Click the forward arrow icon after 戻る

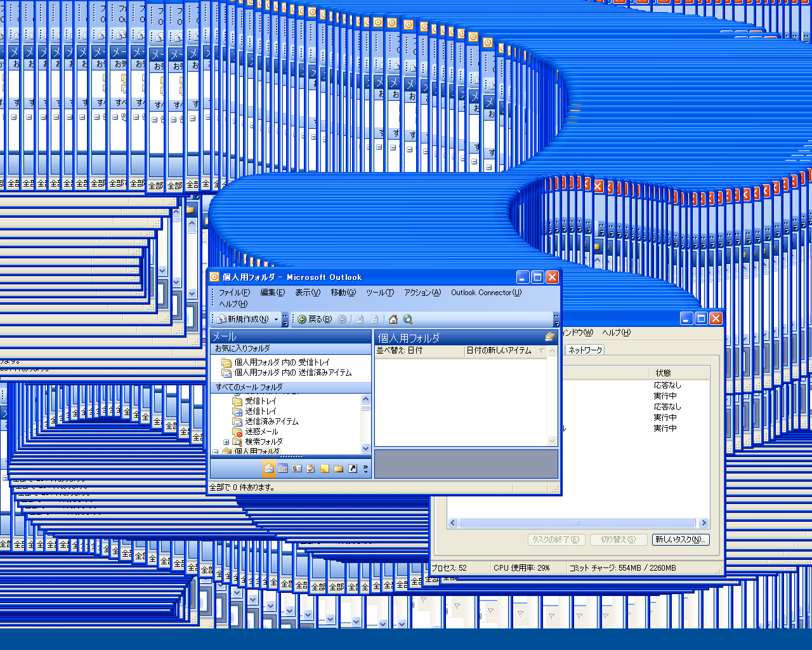point(342,319)
